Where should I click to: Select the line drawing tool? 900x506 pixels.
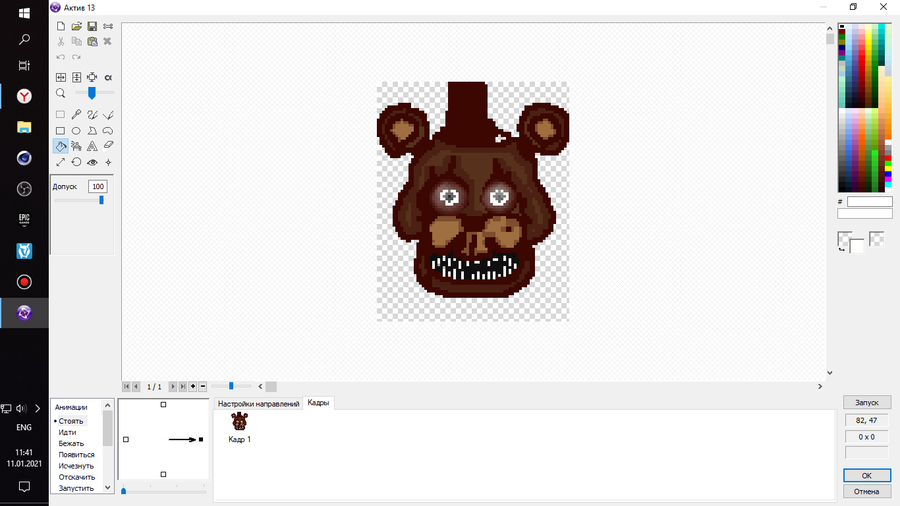click(108, 115)
